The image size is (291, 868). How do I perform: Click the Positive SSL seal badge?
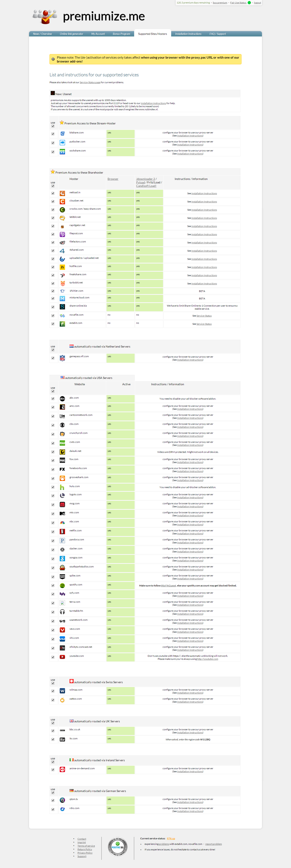coord(118,847)
